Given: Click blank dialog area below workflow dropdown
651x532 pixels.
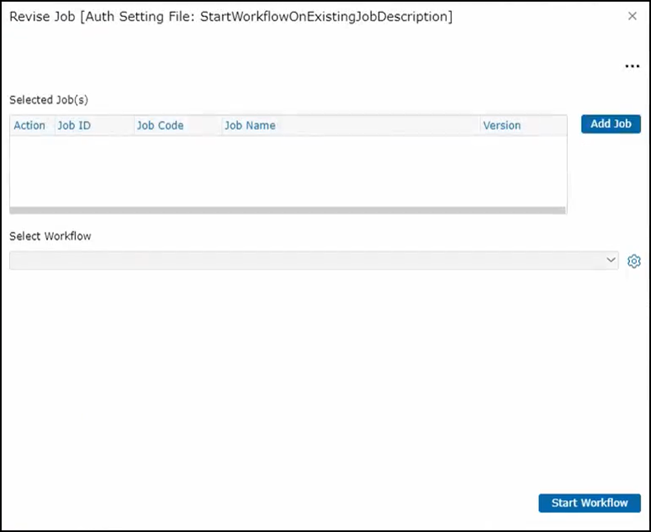Looking at the screenshot, I should pos(320,380).
